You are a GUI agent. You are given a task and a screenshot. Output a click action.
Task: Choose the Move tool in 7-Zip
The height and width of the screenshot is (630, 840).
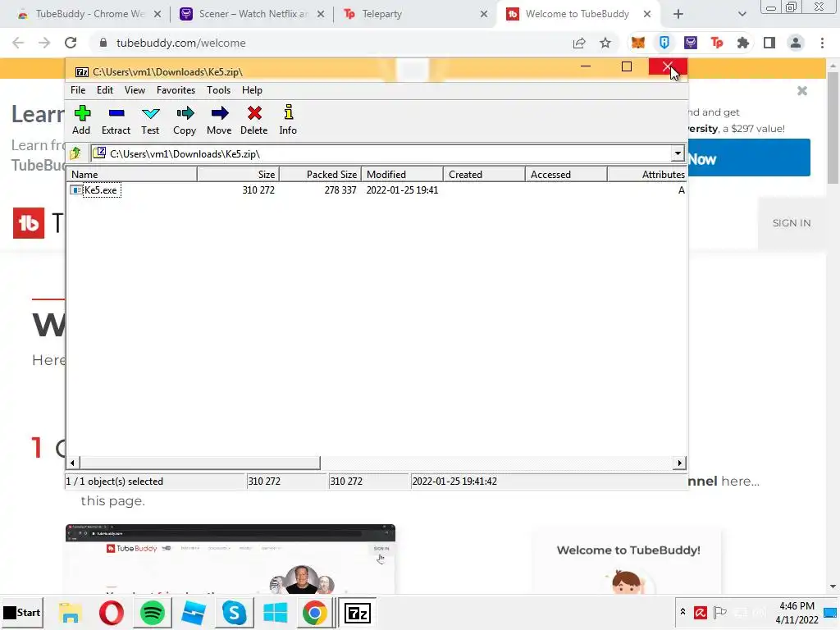tap(219, 120)
